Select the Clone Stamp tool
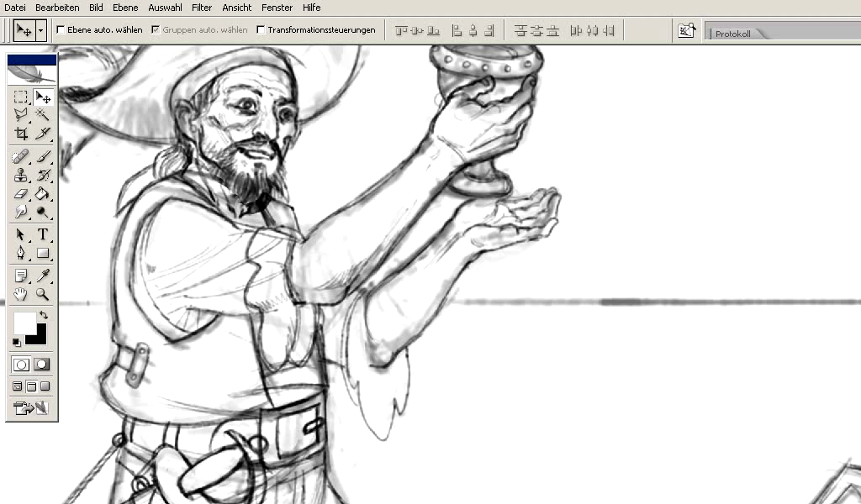Screen dimensions: 861x504 21,176
